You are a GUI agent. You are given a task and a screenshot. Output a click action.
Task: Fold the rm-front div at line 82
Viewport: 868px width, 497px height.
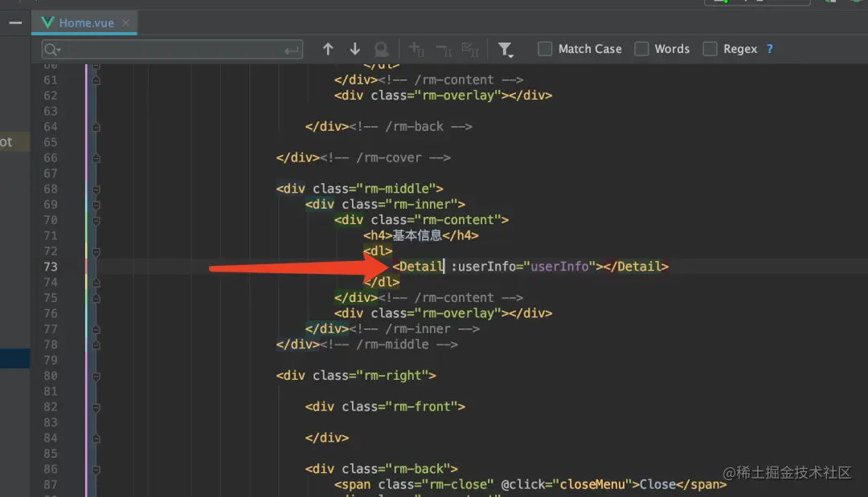click(x=96, y=407)
